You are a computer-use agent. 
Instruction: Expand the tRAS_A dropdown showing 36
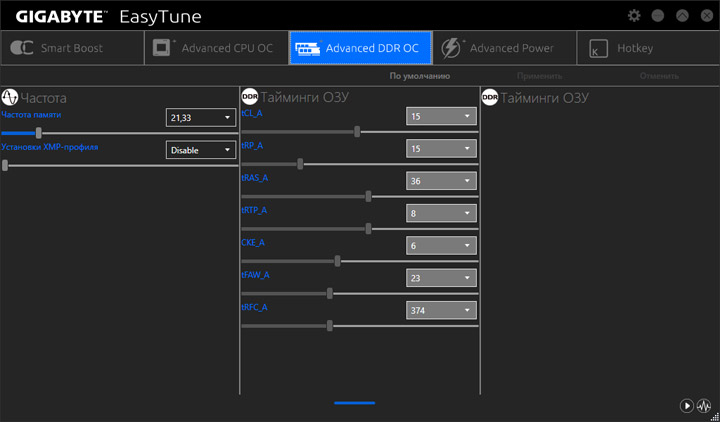coord(441,181)
